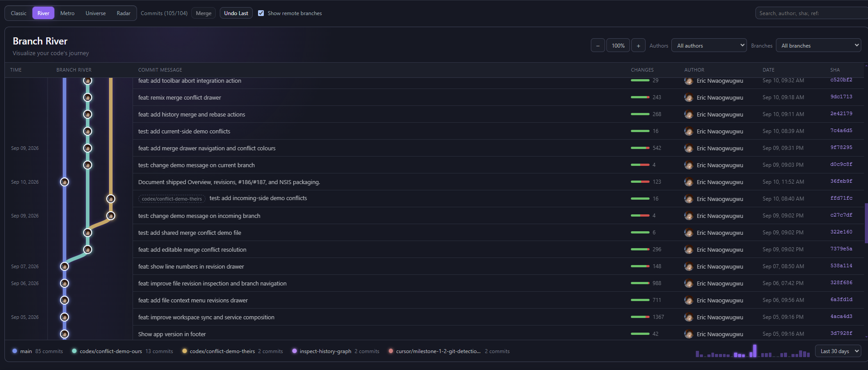Viewport: 868px width, 370px height.
Task: Click commit node for 'feat: improve workspace sync and service composition'
Action: click(x=65, y=317)
